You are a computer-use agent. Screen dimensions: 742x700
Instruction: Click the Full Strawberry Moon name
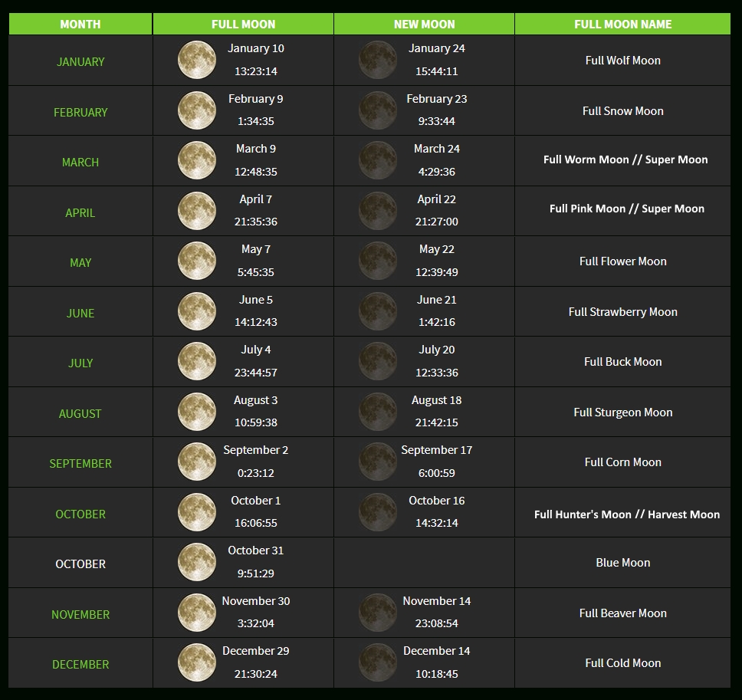[x=622, y=312]
